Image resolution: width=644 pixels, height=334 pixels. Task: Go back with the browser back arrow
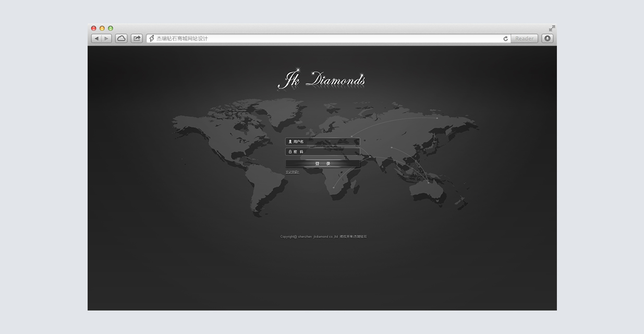coord(96,39)
